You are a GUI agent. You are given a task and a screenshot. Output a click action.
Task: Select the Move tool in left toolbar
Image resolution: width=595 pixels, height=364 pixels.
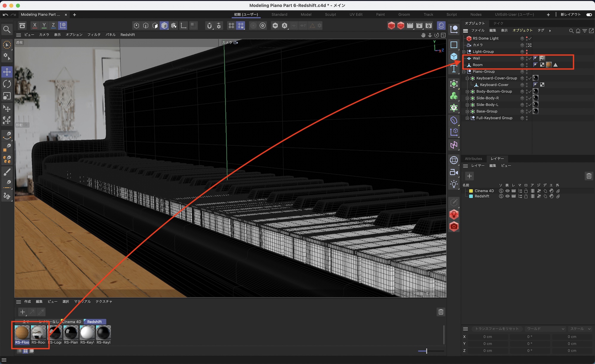click(x=7, y=72)
